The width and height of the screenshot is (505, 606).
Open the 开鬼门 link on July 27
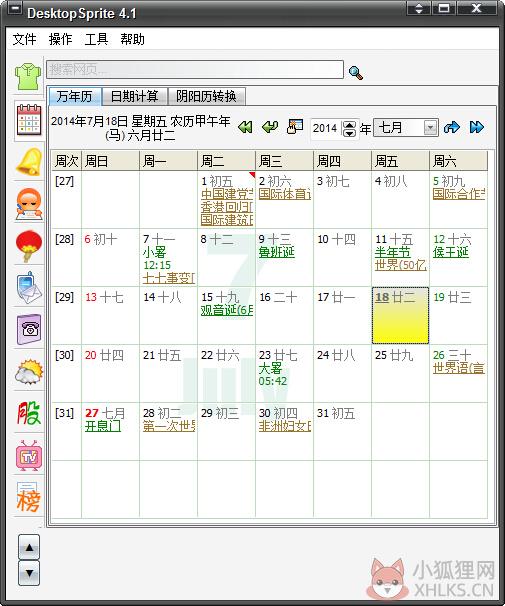[x=103, y=426]
